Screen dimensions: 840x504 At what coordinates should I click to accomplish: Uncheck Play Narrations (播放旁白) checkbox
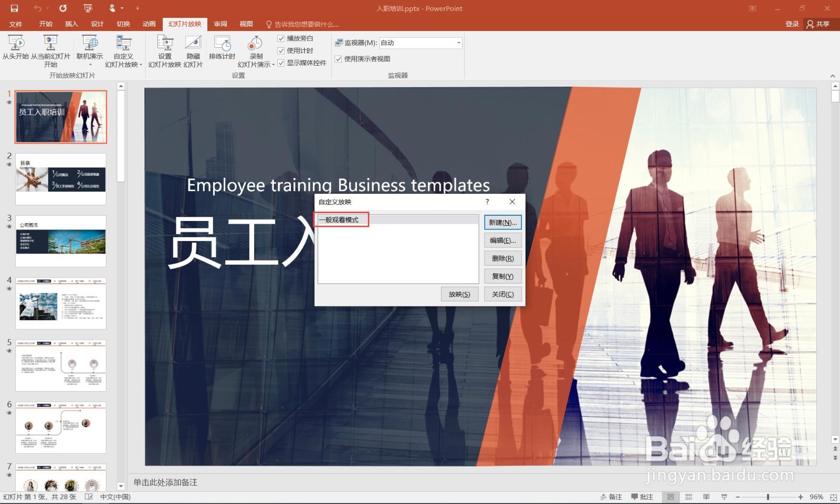281,38
